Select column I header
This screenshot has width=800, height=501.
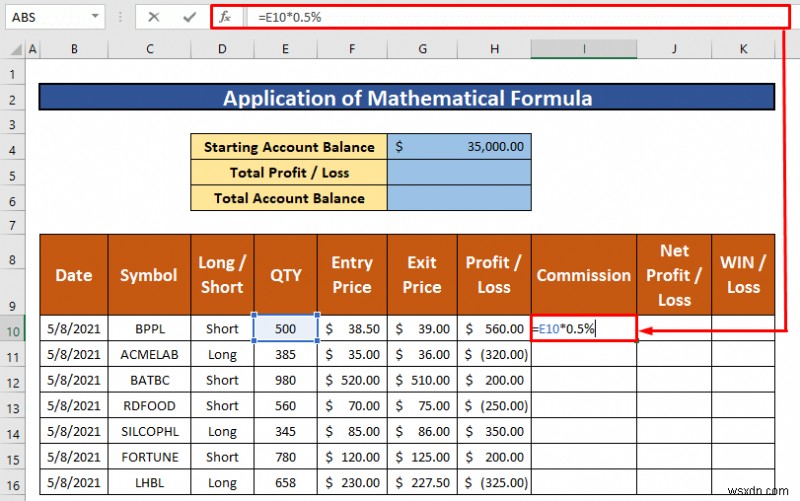coord(584,49)
